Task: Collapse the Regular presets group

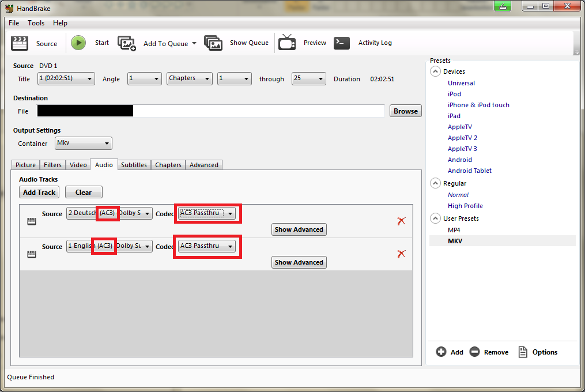Action: coord(435,183)
